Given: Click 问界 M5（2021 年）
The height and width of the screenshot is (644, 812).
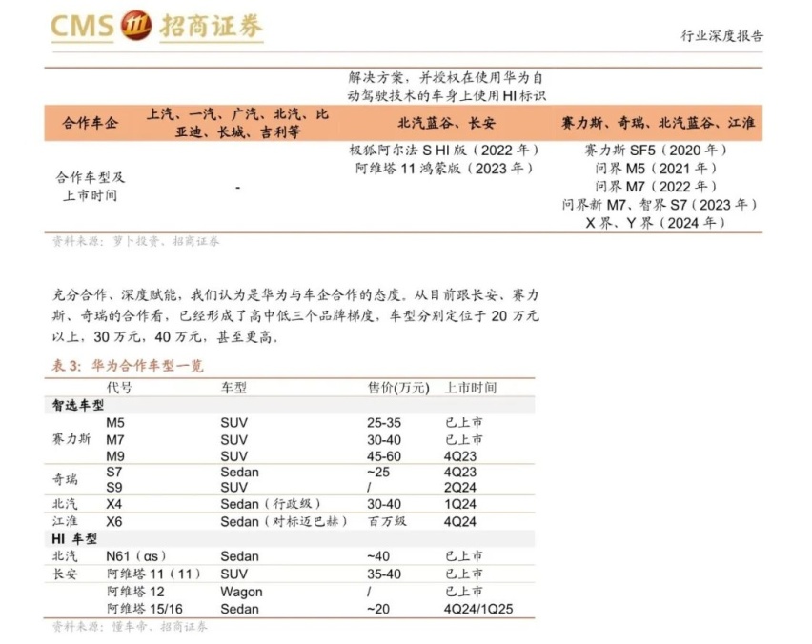Looking at the screenshot, I should (656, 169).
